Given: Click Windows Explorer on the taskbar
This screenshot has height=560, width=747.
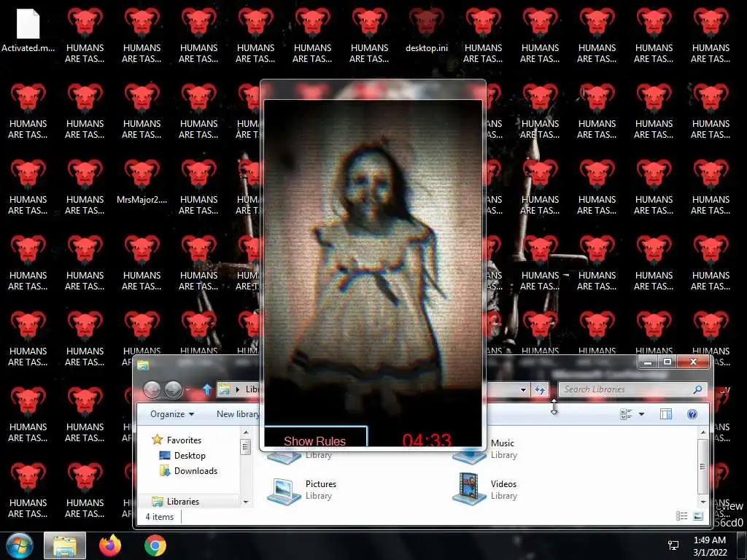Looking at the screenshot, I should [x=65, y=545].
